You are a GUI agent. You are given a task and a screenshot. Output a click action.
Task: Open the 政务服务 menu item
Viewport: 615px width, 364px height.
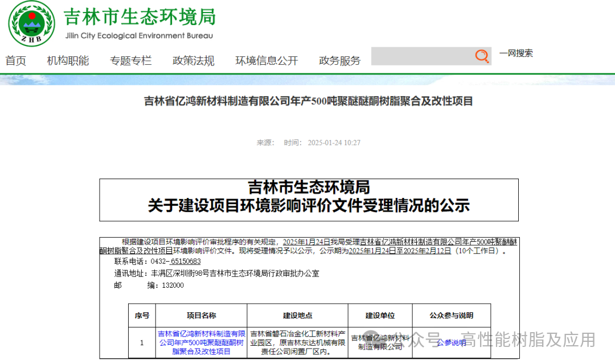click(339, 61)
